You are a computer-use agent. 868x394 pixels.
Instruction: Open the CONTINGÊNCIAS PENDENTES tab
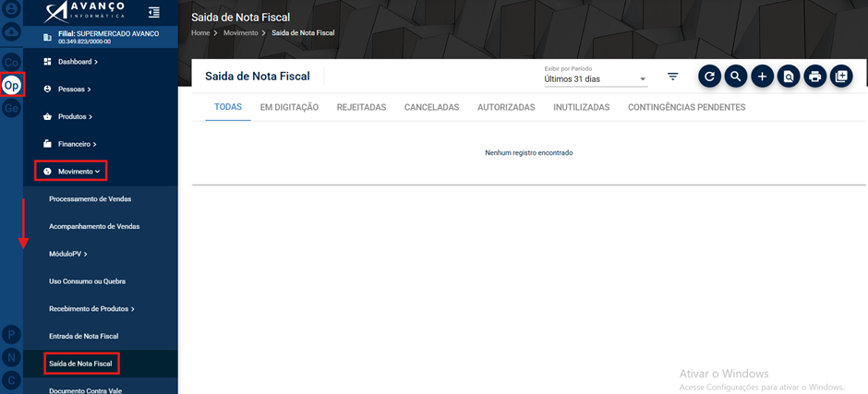686,107
